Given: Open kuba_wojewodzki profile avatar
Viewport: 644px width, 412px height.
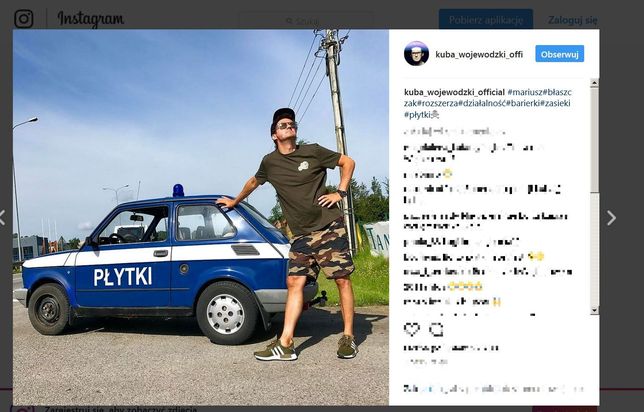Looking at the screenshot, I should click(416, 53).
